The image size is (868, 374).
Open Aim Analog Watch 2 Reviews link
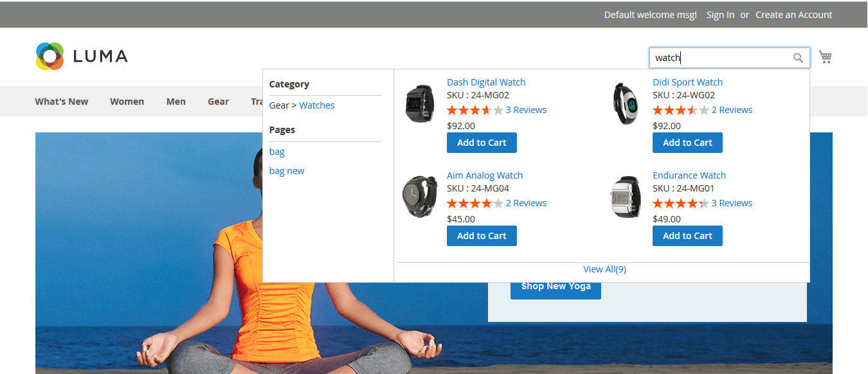click(x=526, y=203)
